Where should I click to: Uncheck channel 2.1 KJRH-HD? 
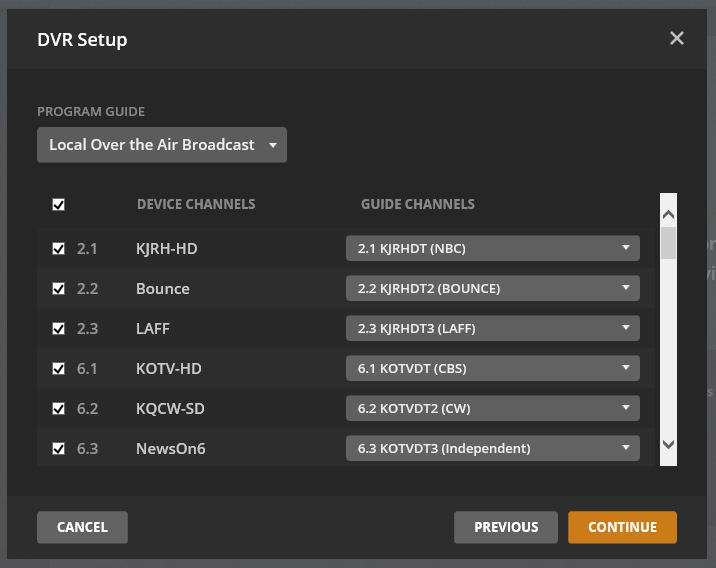click(x=59, y=248)
